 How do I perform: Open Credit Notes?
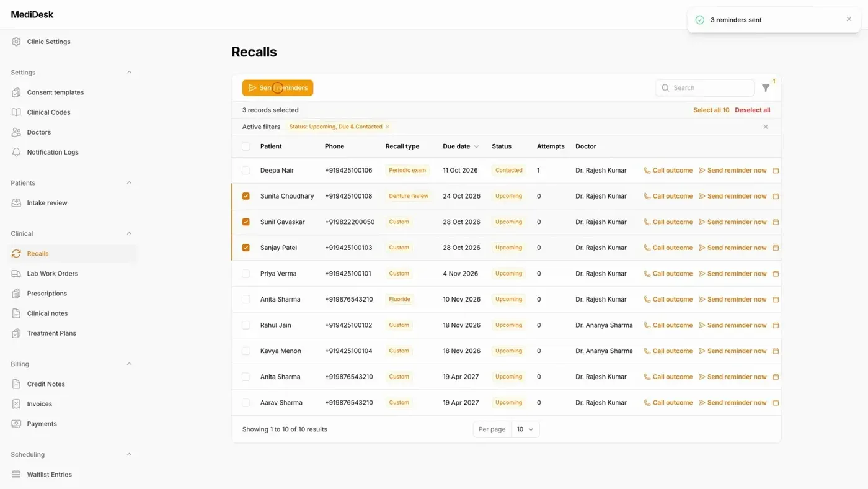46,384
